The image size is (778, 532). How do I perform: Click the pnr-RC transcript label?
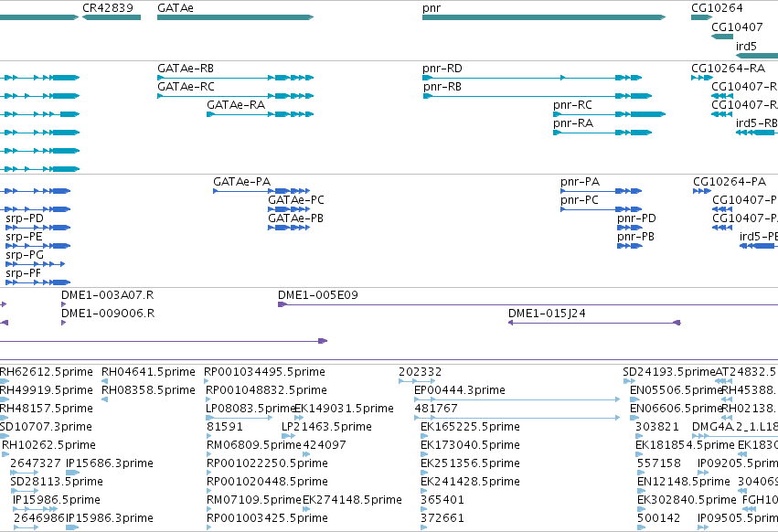coord(572,105)
